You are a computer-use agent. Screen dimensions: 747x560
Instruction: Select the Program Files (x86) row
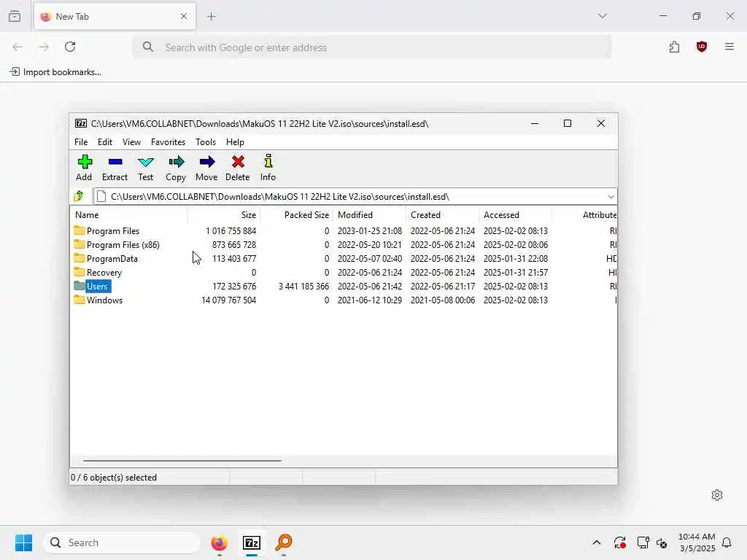(x=343, y=245)
